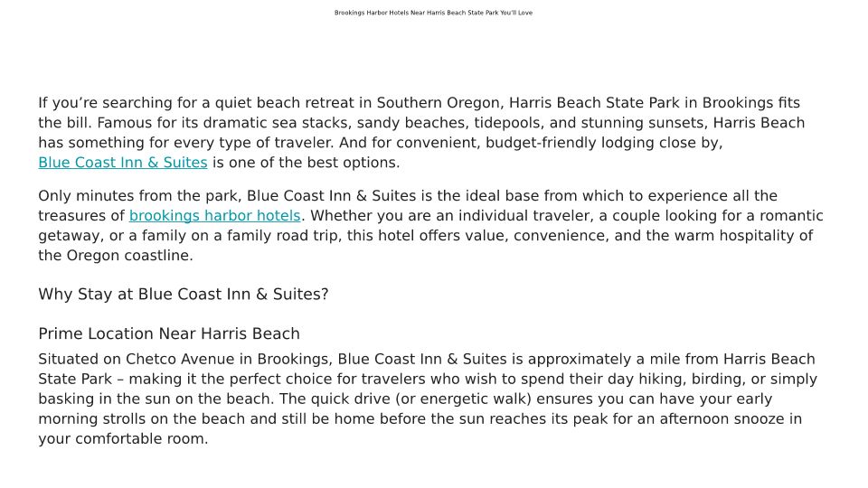
Task: Open the Blue Coast Inn & Suites link
Action: click(122, 163)
